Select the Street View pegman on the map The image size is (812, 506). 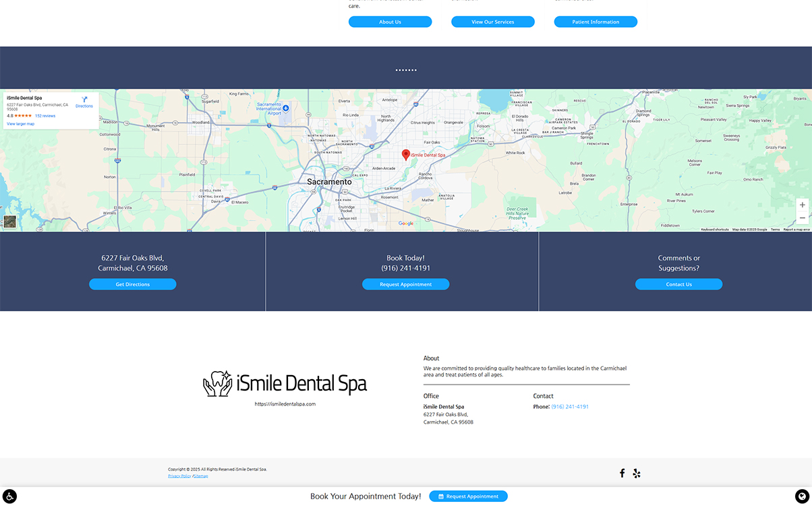(9, 221)
